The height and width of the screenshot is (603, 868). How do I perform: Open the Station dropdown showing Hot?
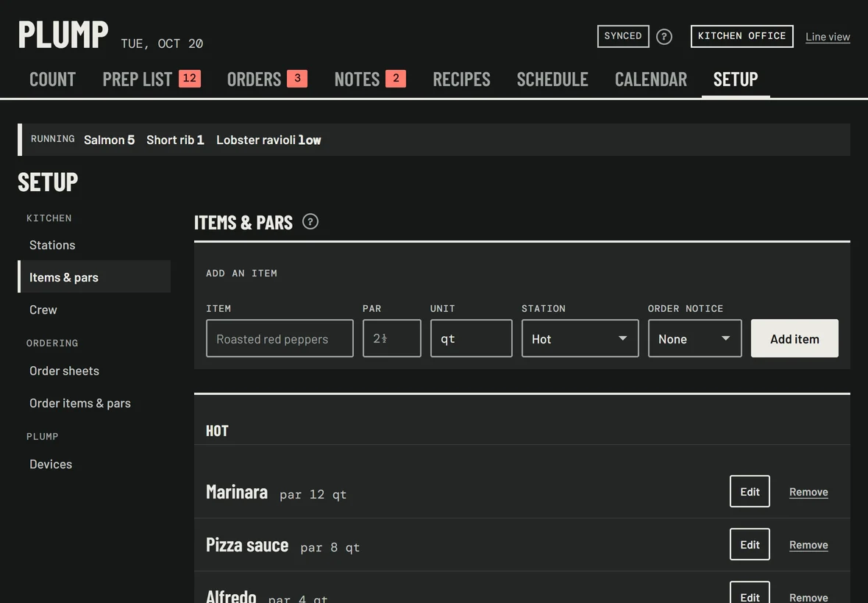pos(580,338)
